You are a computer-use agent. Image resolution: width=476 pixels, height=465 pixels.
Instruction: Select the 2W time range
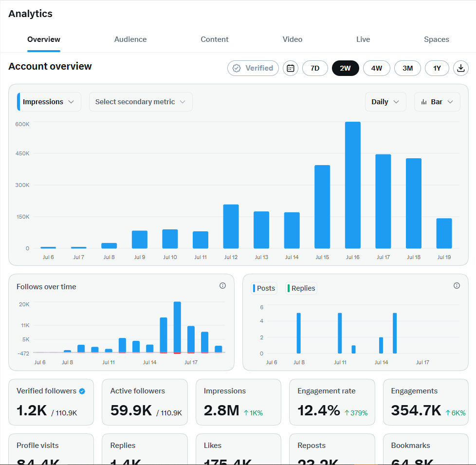[345, 68]
